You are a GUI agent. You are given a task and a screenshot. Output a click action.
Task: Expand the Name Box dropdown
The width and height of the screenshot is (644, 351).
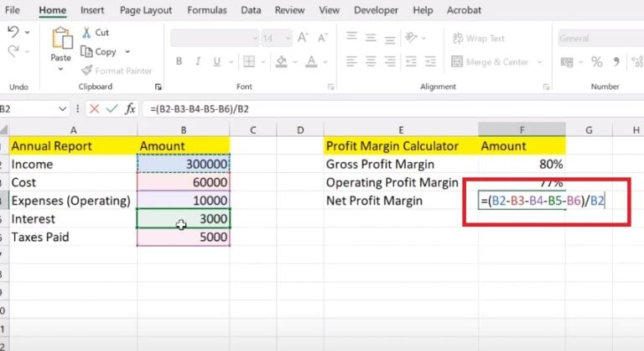click(x=63, y=108)
